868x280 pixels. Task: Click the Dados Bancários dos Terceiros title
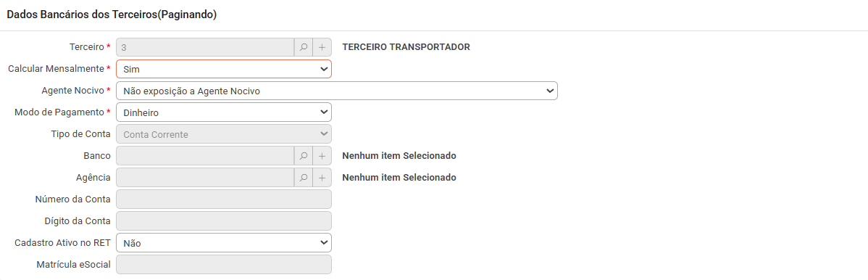112,15
